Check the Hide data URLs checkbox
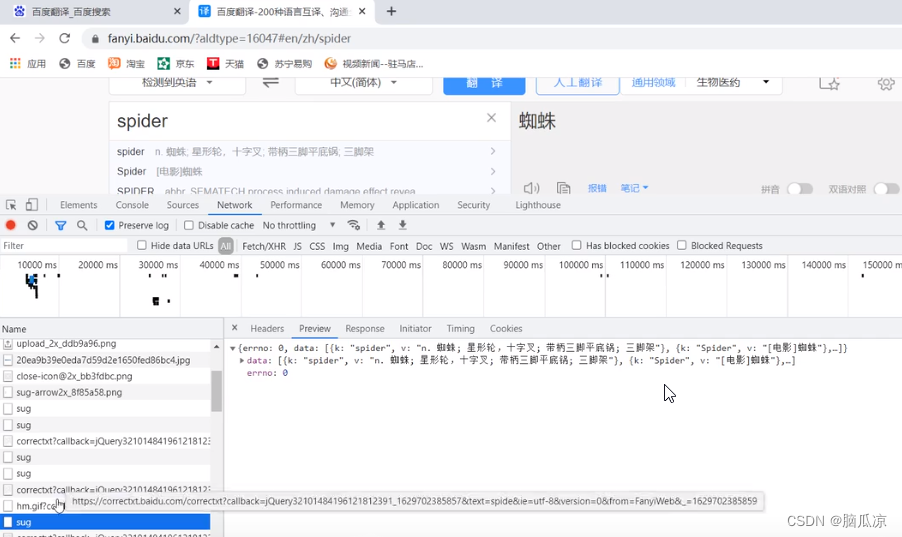Viewport: 902px width, 537px height. (x=142, y=245)
